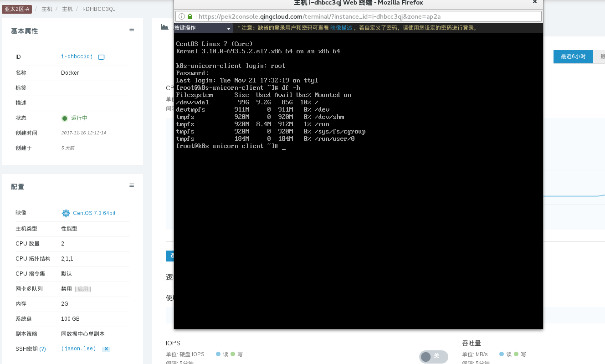Open web terminal icon beside instance ID
This screenshot has width=605, height=364.
[101, 57]
